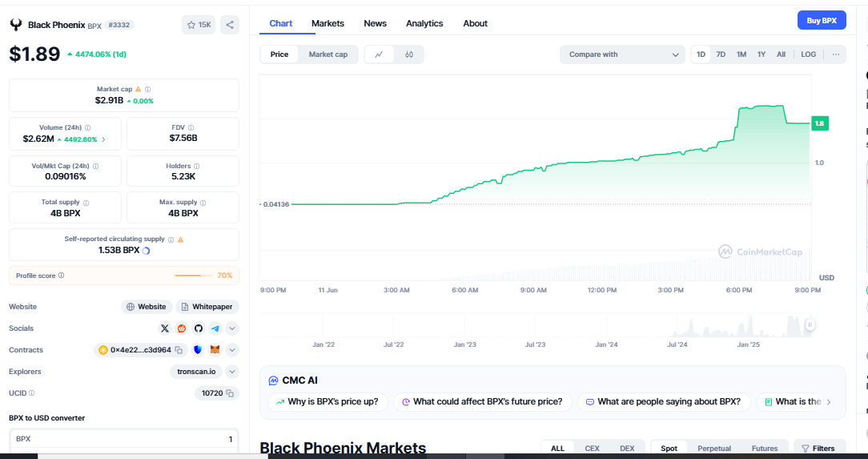Select the Market cap chart toggle
The width and height of the screenshot is (868, 459).
click(328, 54)
